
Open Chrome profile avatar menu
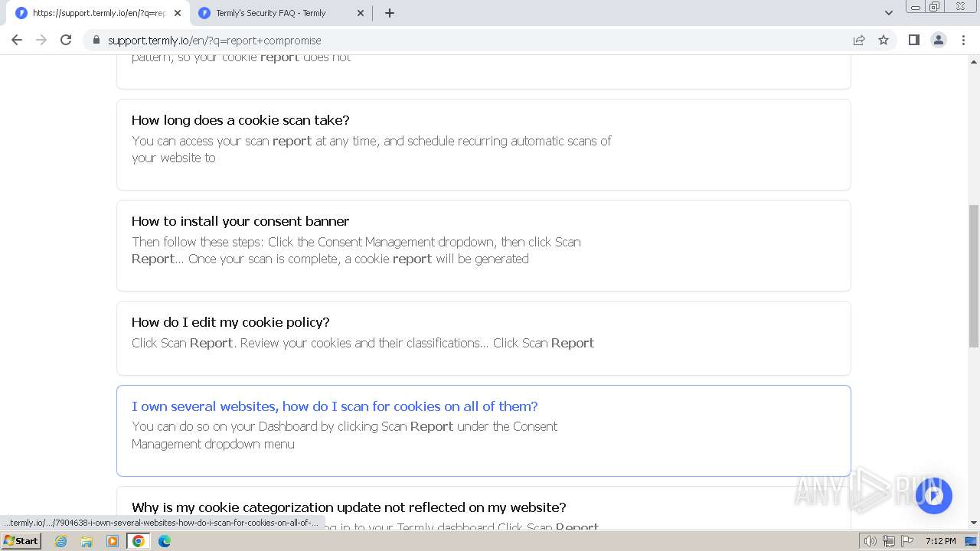[939, 40]
